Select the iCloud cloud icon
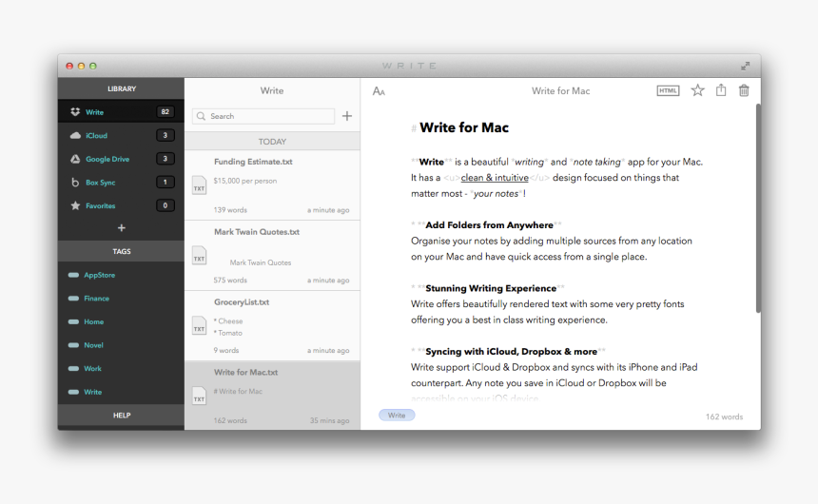The width and height of the screenshot is (818, 504). [x=75, y=135]
